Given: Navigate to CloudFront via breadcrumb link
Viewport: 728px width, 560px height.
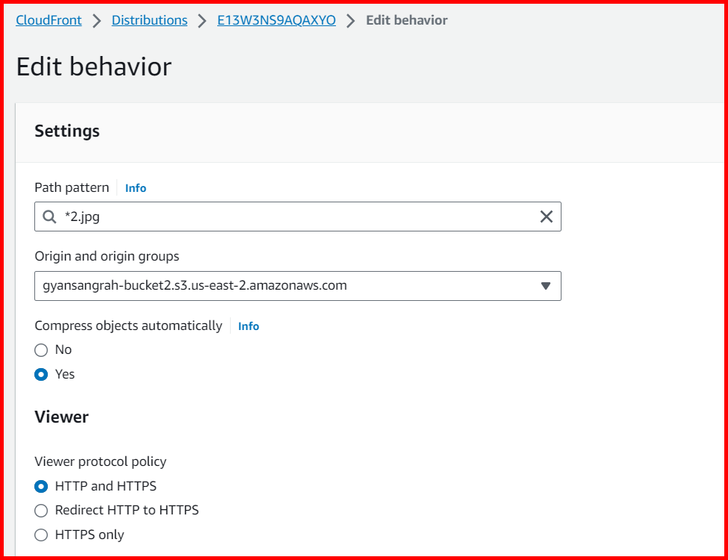Looking at the screenshot, I should [49, 20].
